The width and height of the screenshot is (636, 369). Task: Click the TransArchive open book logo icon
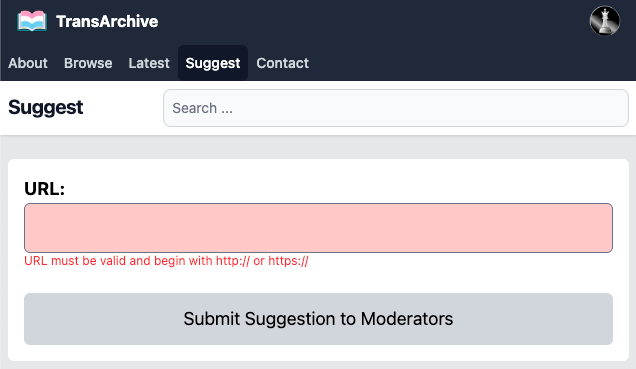click(32, 21)
